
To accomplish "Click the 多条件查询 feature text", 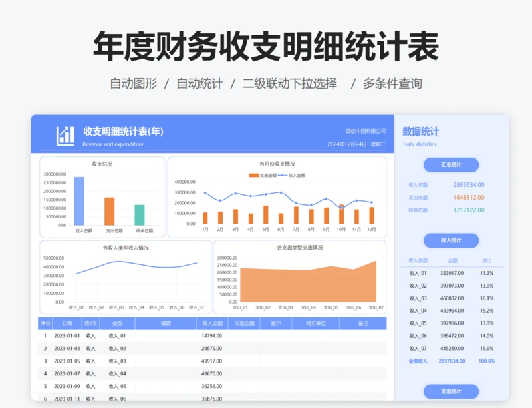I will tap(392, 83).
